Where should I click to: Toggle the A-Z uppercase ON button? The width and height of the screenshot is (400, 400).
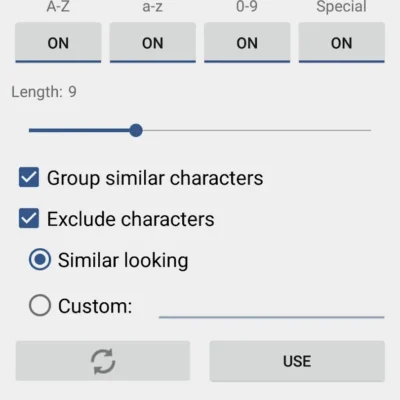pos(58,43)
